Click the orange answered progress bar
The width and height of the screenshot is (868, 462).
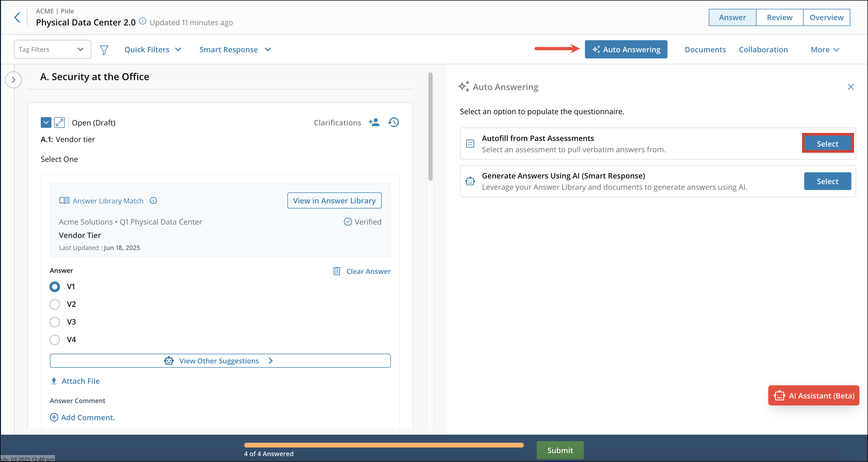tap(383, 445)
